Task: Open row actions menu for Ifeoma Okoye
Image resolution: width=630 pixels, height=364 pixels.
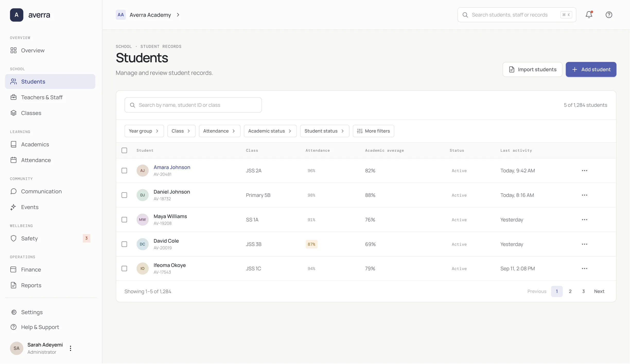Action: point(584,268)
